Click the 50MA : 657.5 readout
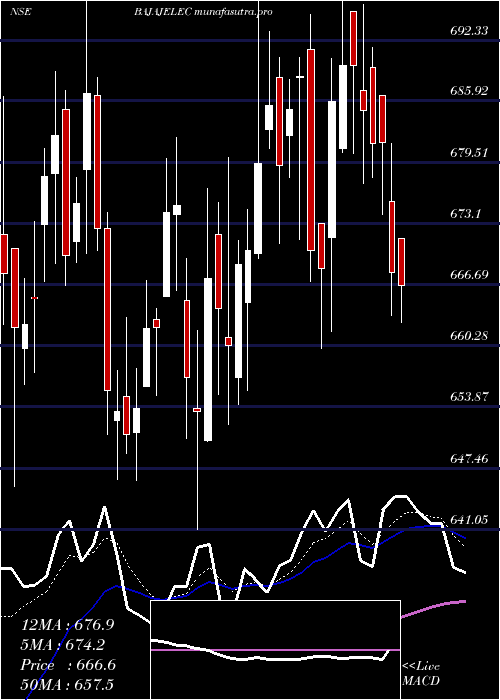The height and width of the screenshot is (700, 500). pos(67,684)
